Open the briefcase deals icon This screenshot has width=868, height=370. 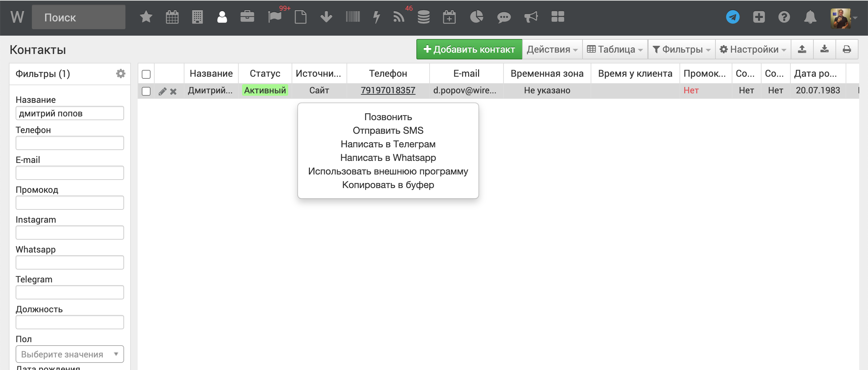pos(247,17)
